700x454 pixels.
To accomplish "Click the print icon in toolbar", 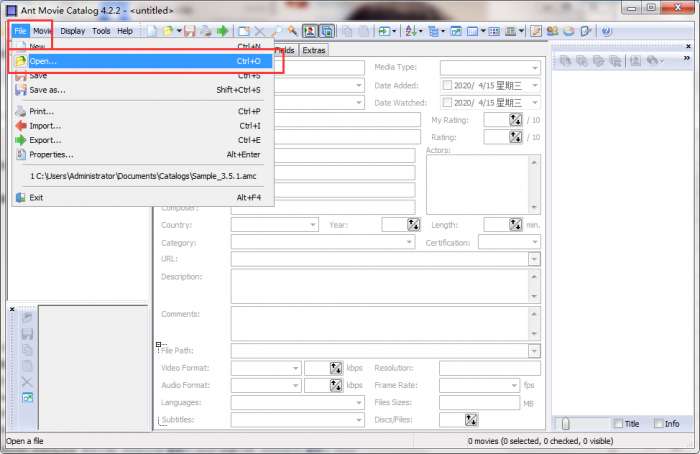I will (205, 31).
